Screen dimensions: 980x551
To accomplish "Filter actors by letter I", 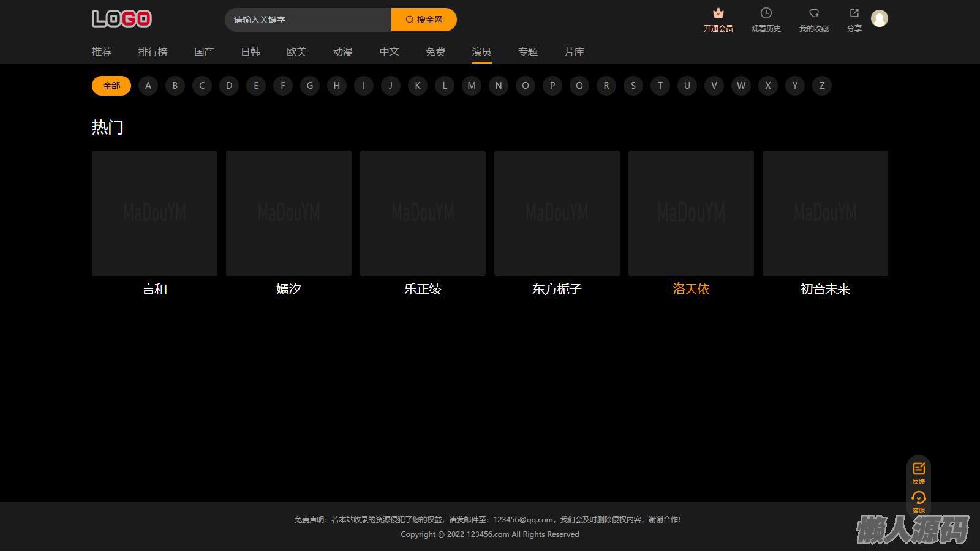I will [364, 86].
